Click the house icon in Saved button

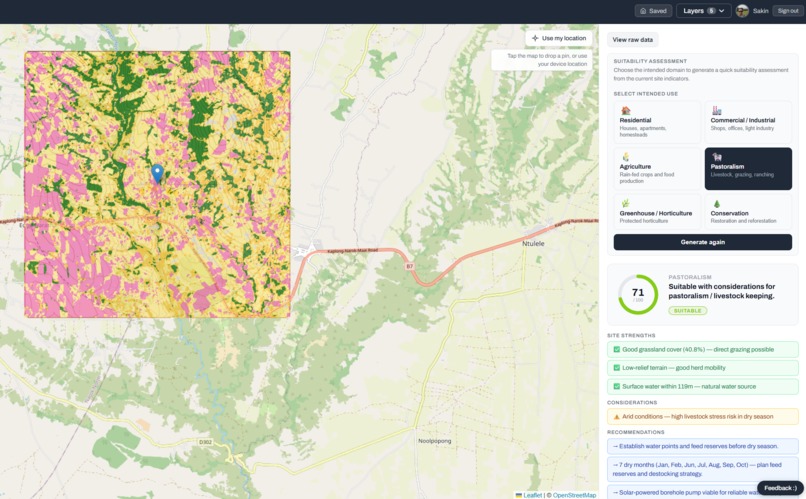point(643,11)
